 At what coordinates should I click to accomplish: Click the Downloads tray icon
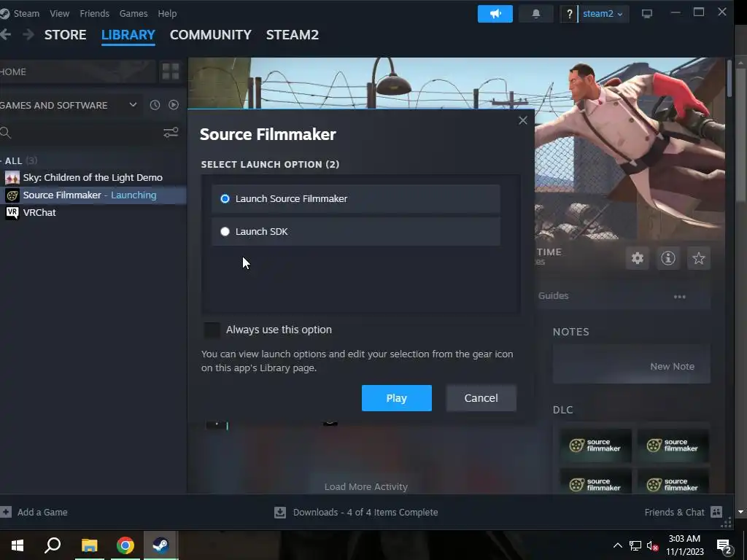[280, 513]
